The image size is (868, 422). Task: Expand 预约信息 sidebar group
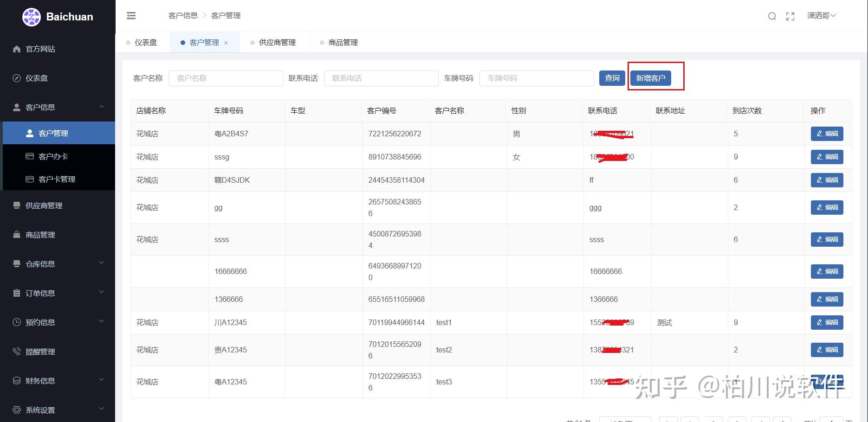pos(58,322)
